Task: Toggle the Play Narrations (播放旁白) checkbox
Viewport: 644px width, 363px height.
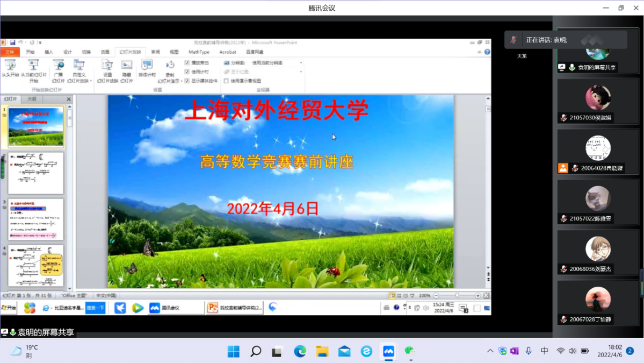Action: [187, 63]
